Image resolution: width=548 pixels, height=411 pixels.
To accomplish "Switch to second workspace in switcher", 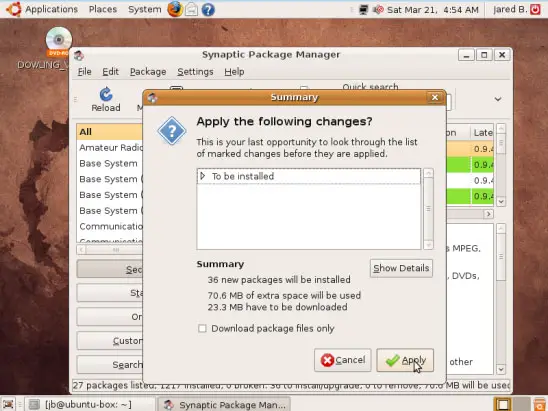I will coord(520,404).
